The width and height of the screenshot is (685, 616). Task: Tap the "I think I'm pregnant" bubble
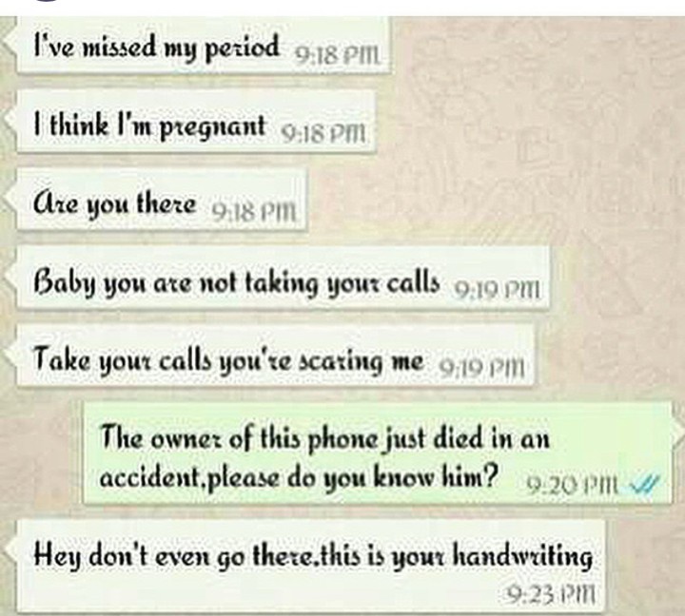point(196,123)
